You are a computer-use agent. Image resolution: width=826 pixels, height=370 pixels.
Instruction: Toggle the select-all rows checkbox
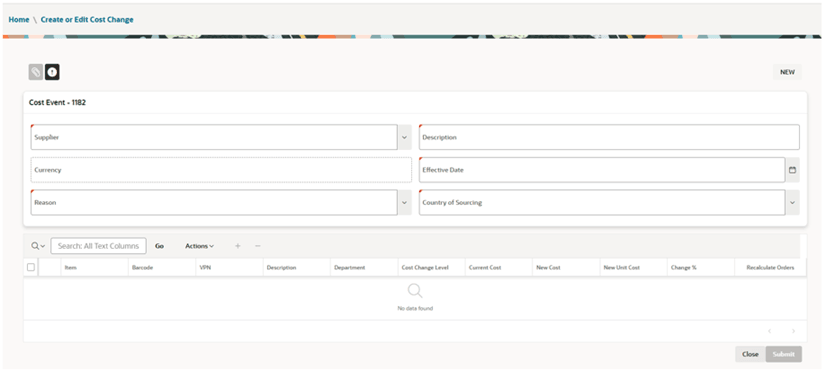click(31, 267)
